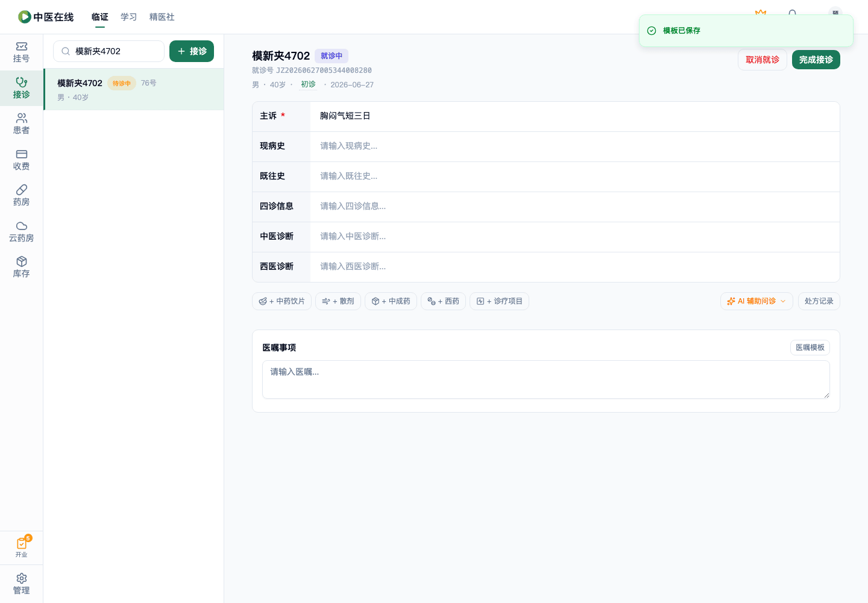Open 药房 pharmacy section
This screenshot has height=603, width=868.
(x=21, y=196)
